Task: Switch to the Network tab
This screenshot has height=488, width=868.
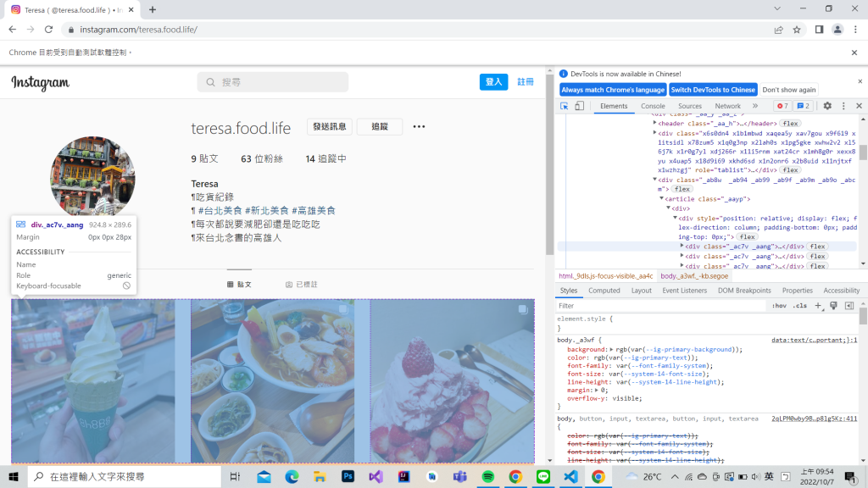Action: [727, 106]
